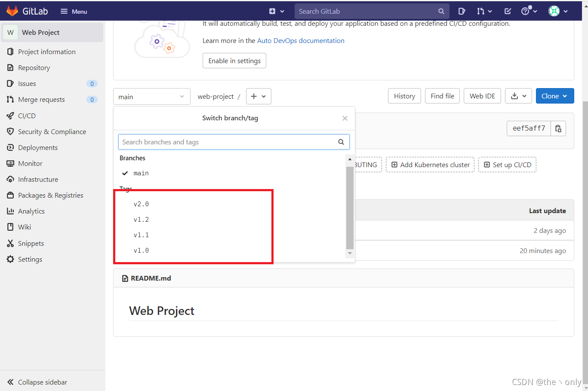
Task: Open the hamburger Menu
Action: [74, 12]
